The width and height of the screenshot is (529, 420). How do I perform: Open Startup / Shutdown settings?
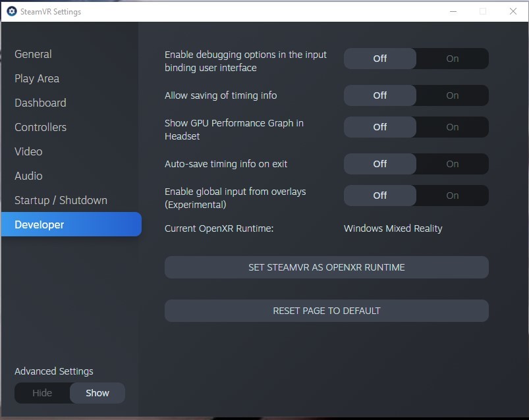tap(61, 200)
